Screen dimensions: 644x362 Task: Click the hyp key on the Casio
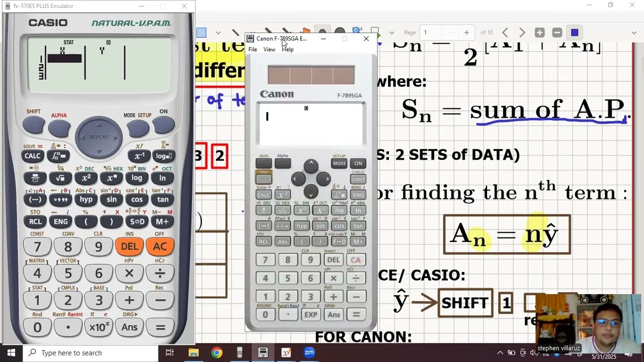pyautogui.click(x=86, y=200)
